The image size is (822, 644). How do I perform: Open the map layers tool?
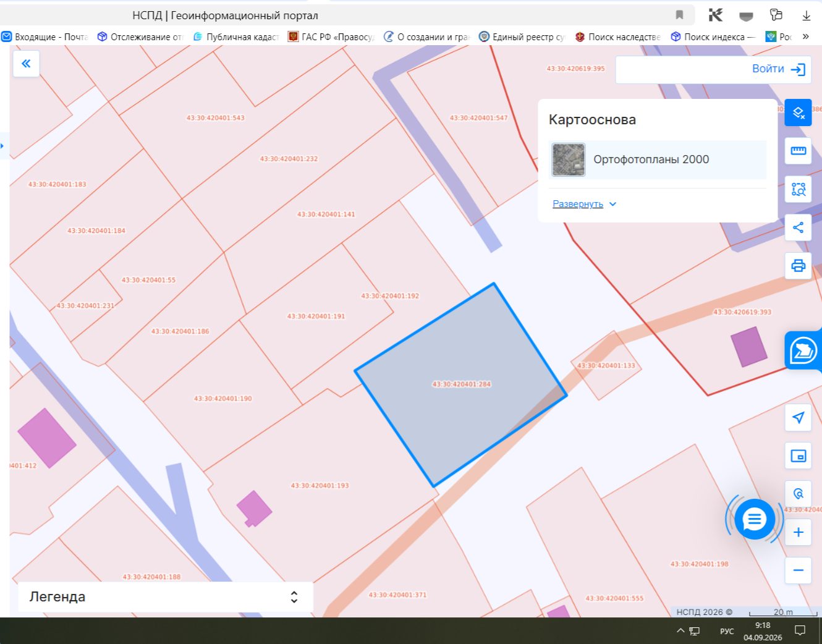pyautogui.click(x=798, y=112)
